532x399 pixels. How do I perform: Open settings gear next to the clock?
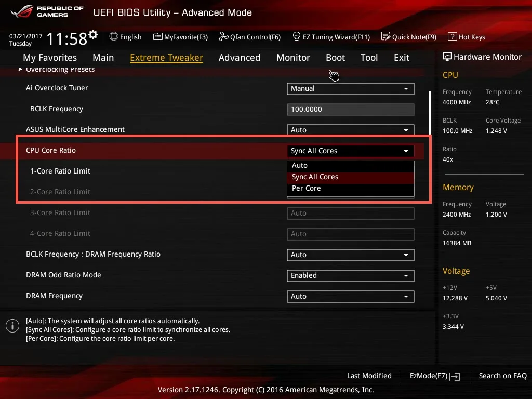point(93,35)
